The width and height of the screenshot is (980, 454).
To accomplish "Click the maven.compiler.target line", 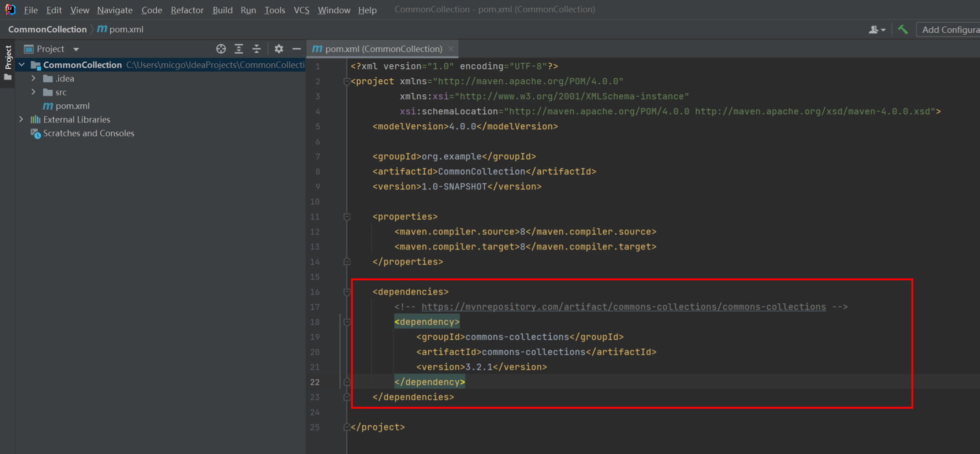I will coord(525,247).
